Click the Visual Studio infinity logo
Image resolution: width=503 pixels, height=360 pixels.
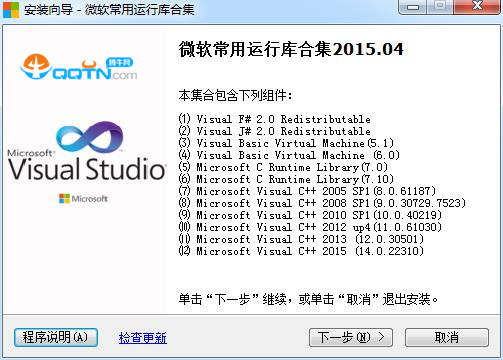point(89,137)
